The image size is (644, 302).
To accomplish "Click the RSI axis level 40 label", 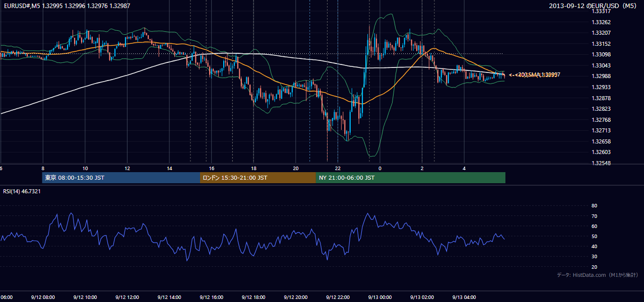I will pos(594,246).
